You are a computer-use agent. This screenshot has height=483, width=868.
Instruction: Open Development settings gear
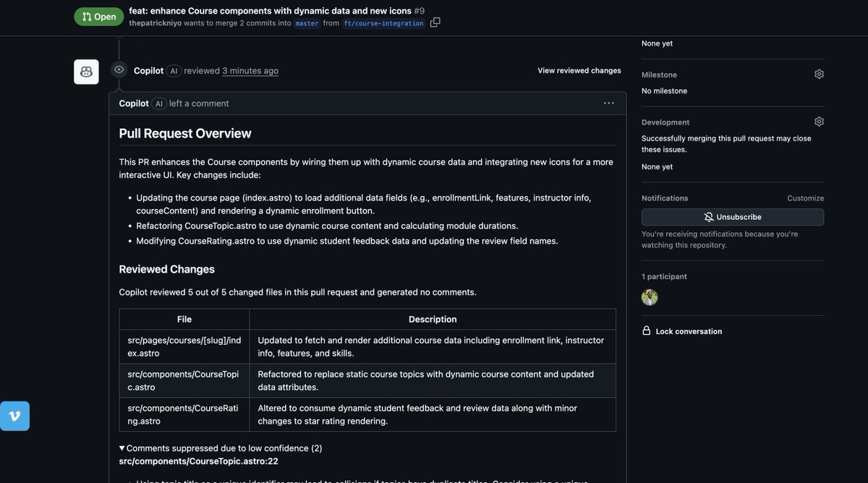click(x=819, y=121)
